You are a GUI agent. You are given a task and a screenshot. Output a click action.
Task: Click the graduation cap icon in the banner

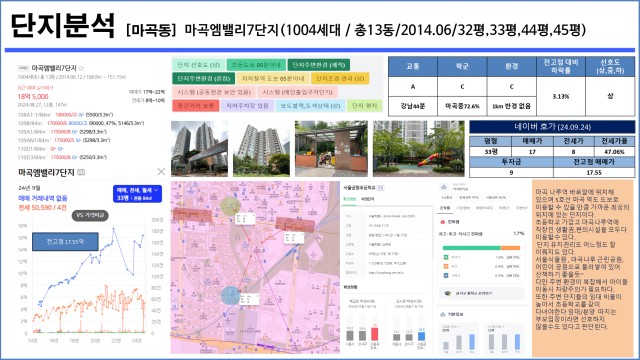448,293
